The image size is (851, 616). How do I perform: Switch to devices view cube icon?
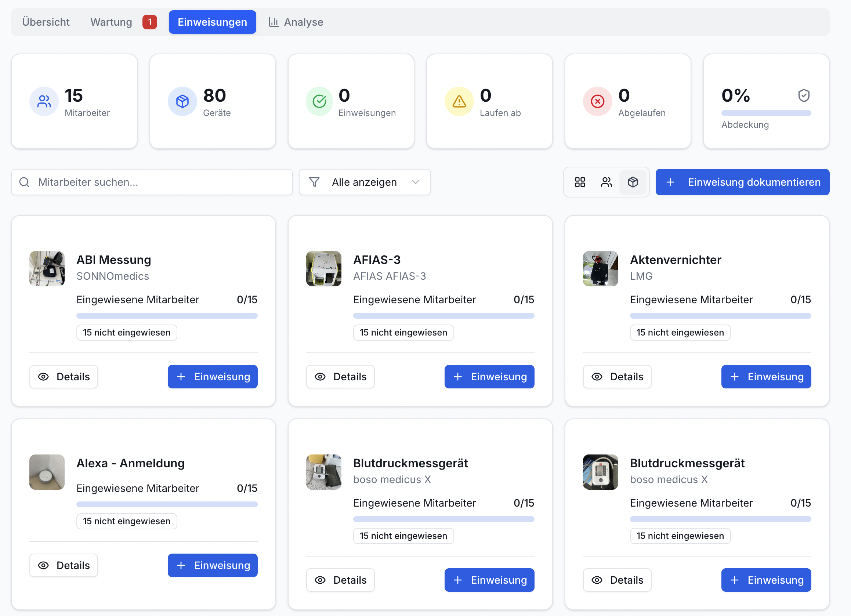[633, 182]
